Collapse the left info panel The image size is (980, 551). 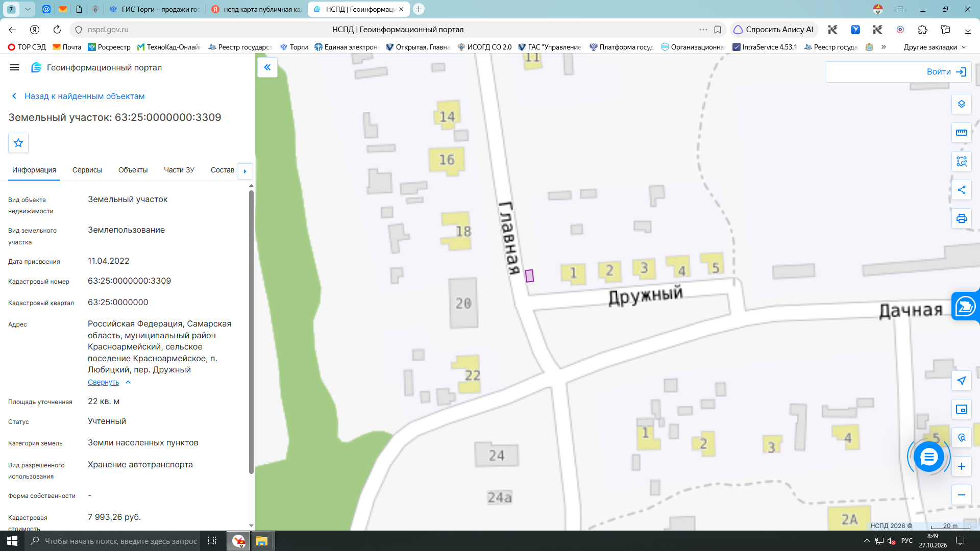[x=267, y=67]
